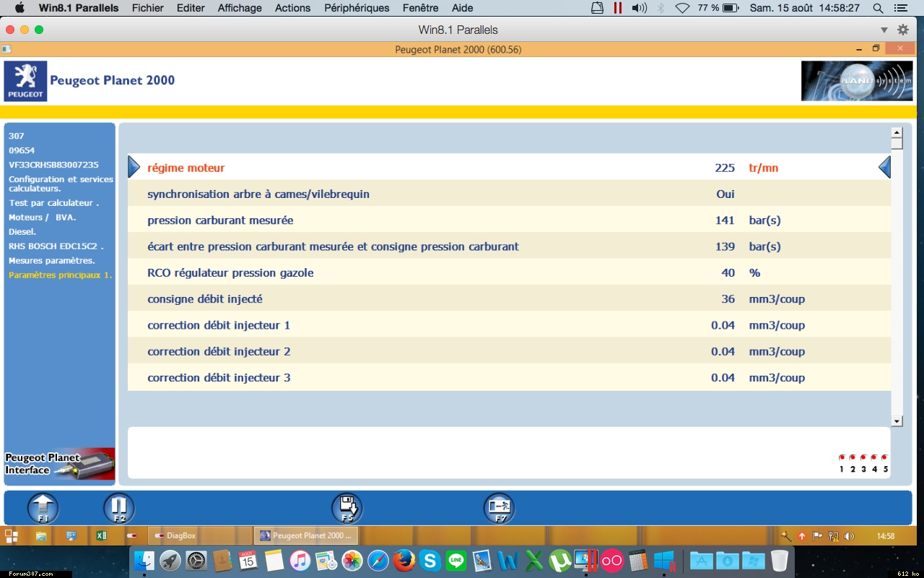This screenshot has width=924, height=578.
Task: Open the Aide menu
Action: tap(463, 8)
